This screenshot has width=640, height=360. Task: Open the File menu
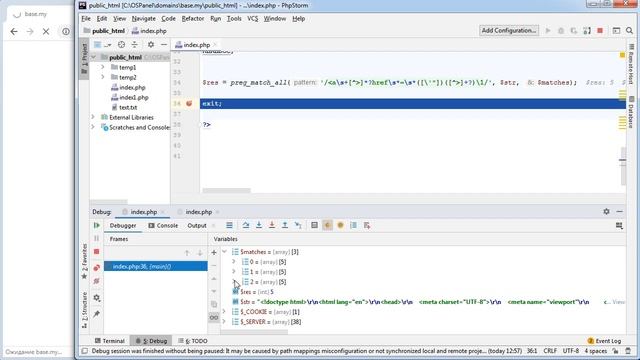pyautogui.click(x=86, y=19)
